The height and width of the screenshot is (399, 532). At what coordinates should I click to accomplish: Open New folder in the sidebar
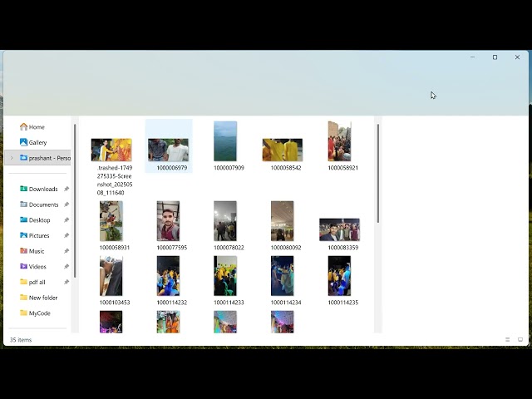point(39,298)
